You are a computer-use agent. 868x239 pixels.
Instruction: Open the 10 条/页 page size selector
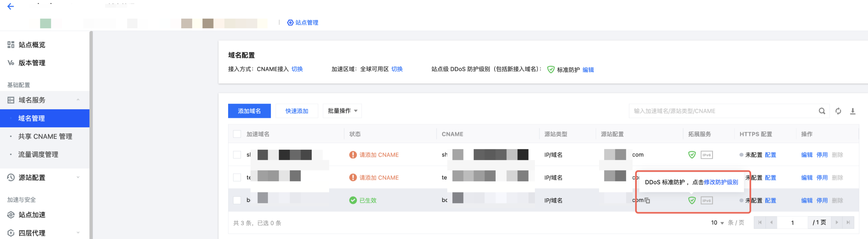(x=718, y=223)
